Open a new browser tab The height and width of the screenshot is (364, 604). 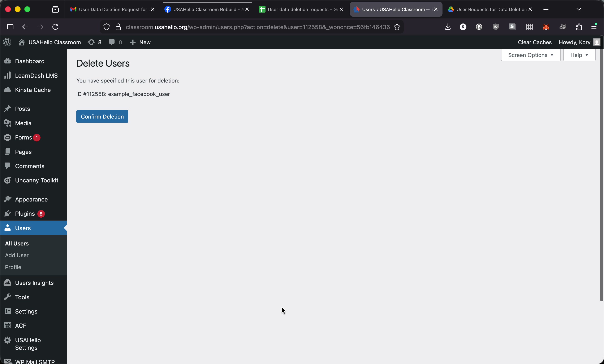pos(546,10)
